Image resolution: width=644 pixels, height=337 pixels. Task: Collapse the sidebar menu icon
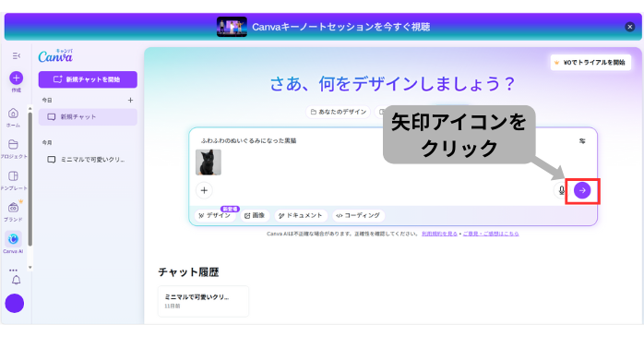[x=16, y=55]
